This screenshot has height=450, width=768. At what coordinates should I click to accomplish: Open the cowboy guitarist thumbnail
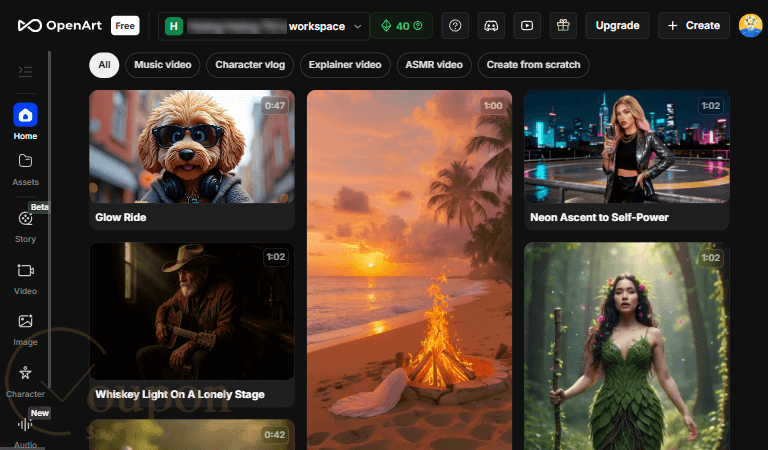click(192, 311)
